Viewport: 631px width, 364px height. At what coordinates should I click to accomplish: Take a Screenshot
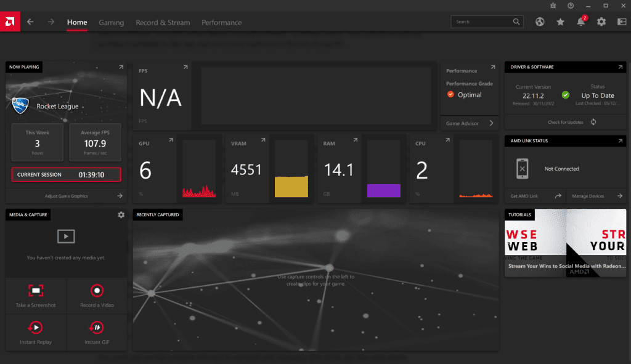[x=36, y=296]
